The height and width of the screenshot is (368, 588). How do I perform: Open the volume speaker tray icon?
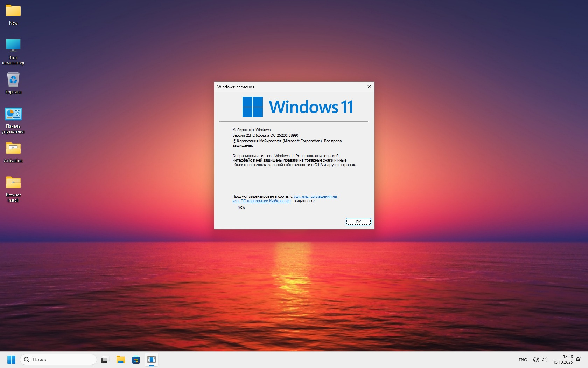coord(544,360)
